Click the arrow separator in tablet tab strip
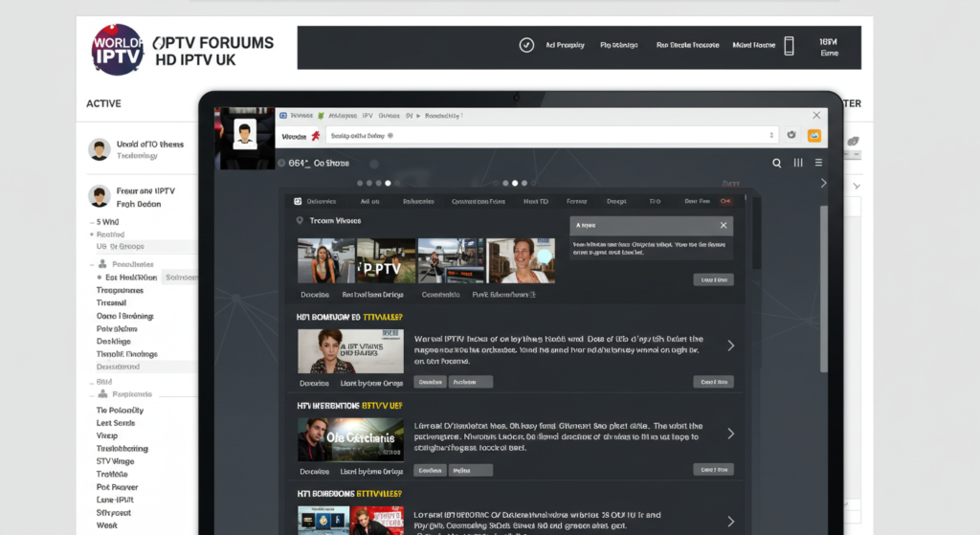980x535 pixels. [x=418, y=116]
